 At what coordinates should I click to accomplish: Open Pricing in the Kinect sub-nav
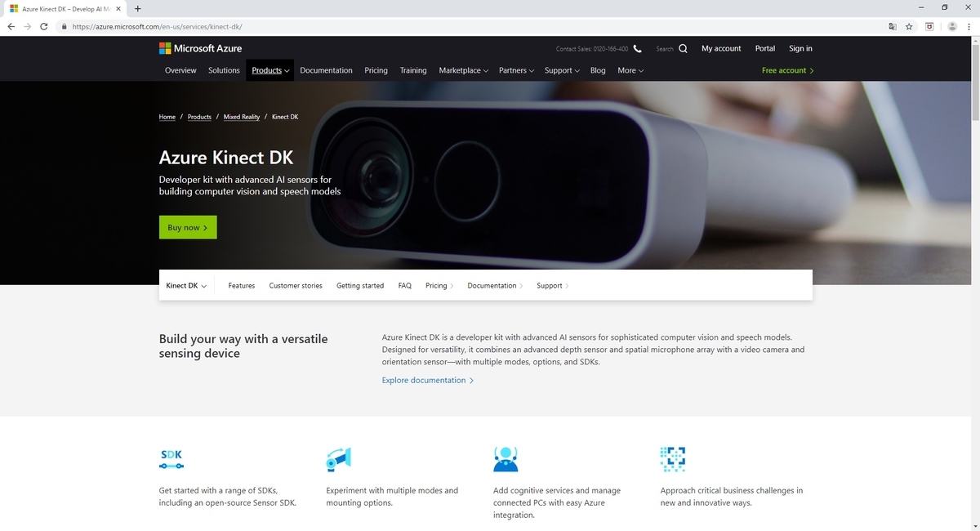coord(439,286)
